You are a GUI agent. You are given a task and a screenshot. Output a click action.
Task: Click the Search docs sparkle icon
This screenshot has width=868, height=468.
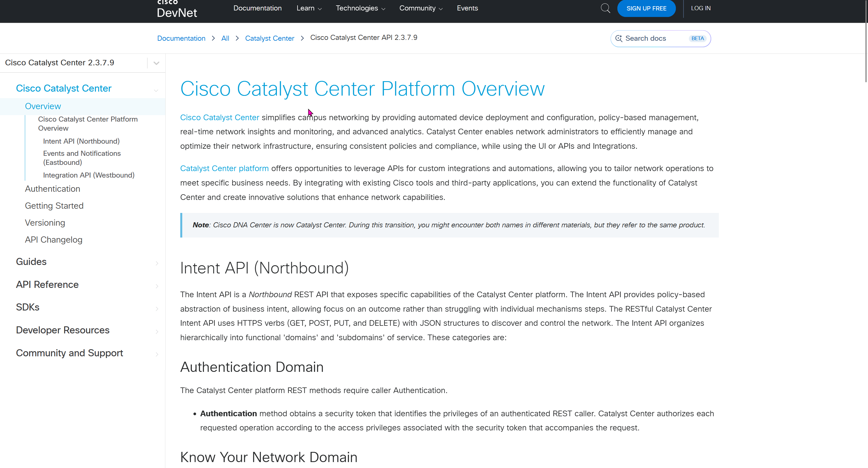click(x=619, y=38)
